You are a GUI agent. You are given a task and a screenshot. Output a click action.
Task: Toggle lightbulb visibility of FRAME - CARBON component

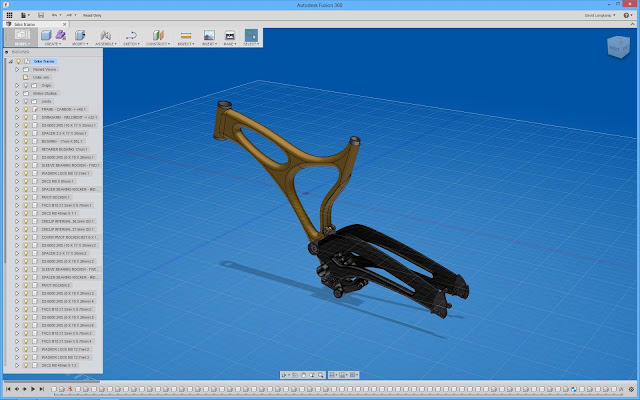click(x=26, y=109)
